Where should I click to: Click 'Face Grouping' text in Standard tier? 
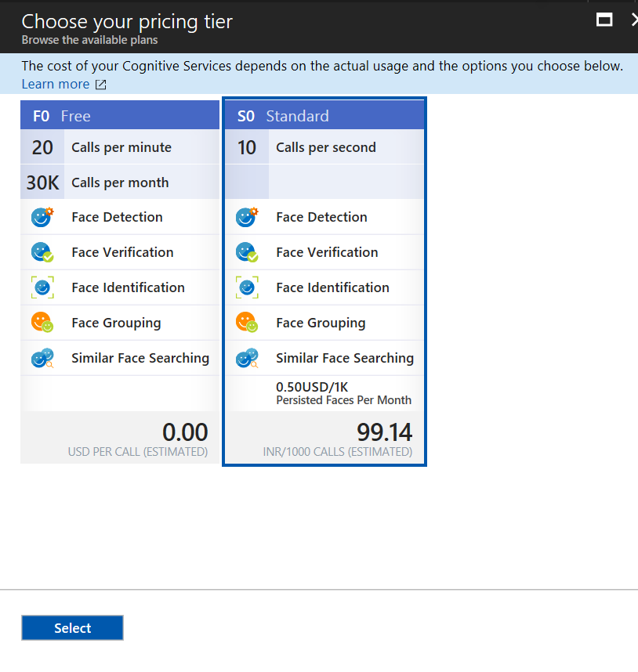click(321, 323)
